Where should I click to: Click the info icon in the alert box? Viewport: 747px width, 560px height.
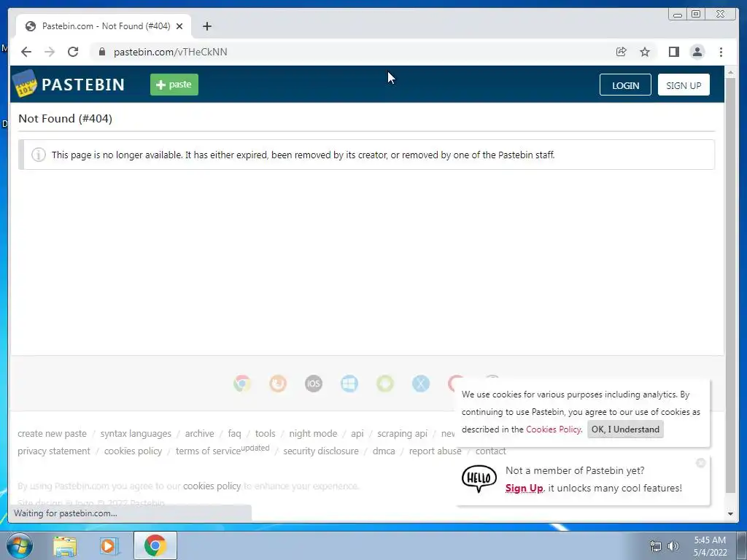pyautogui.click(x=39, y=155)
